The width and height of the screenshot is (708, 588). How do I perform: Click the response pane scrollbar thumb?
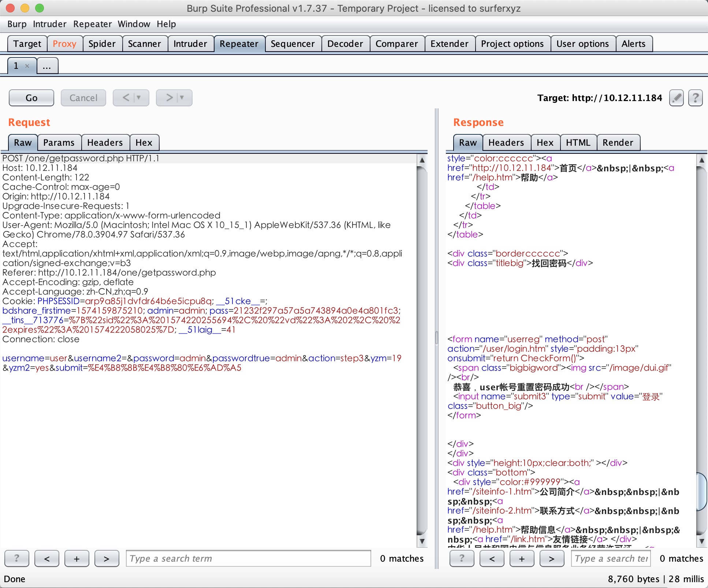click(x=702, y=491)
